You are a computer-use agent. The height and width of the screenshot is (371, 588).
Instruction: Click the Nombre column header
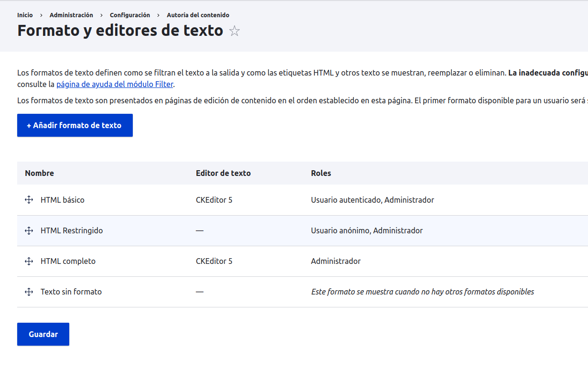tap(39, 173)
